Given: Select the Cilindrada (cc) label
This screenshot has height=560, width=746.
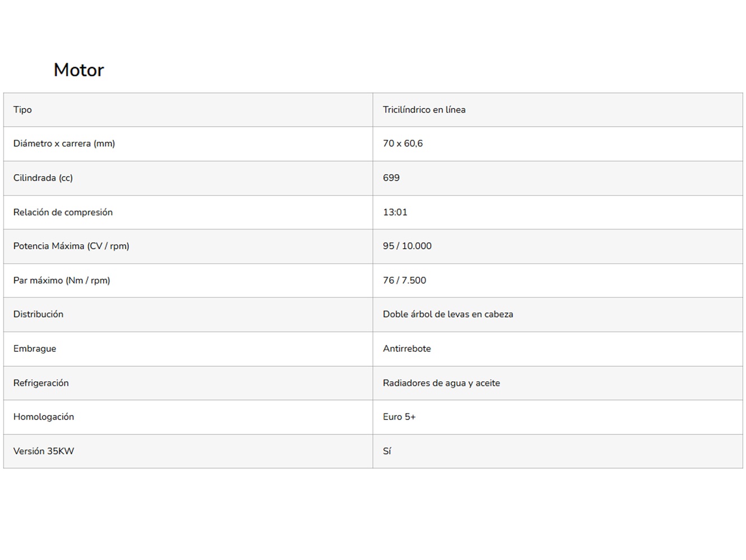Looking at the screenshot, I should (43, 178).
